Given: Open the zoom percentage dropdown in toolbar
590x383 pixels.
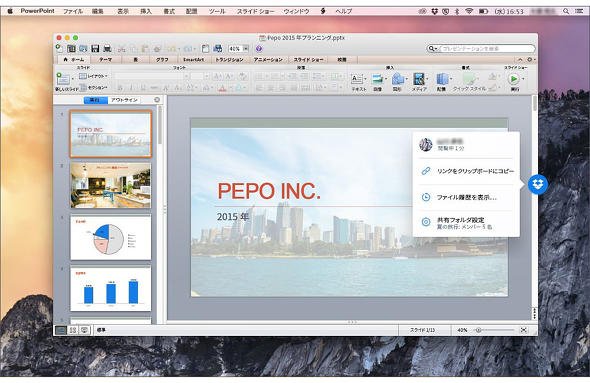Looking at the screenshot, I should [x=246, y=49].
